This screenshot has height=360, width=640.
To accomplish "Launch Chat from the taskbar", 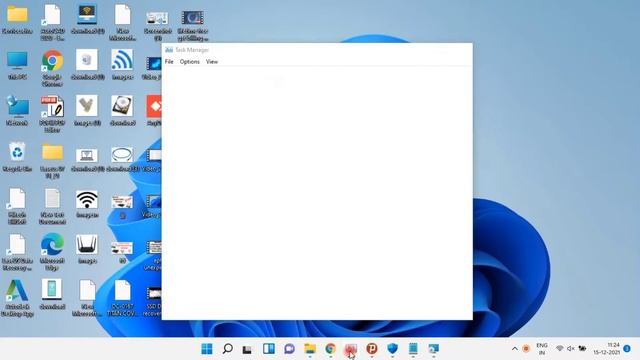I will click(x=289, y=349).
